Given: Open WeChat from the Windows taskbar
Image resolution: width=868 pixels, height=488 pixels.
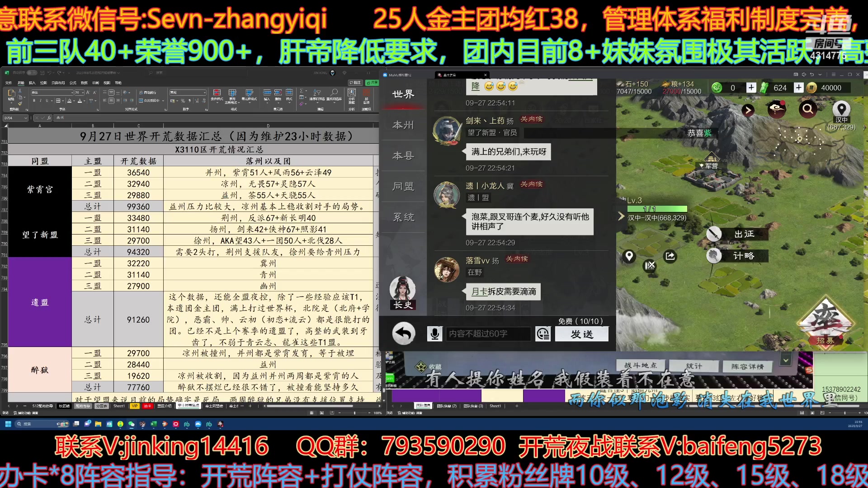Looking at the screenshot, I should [131, 424].
